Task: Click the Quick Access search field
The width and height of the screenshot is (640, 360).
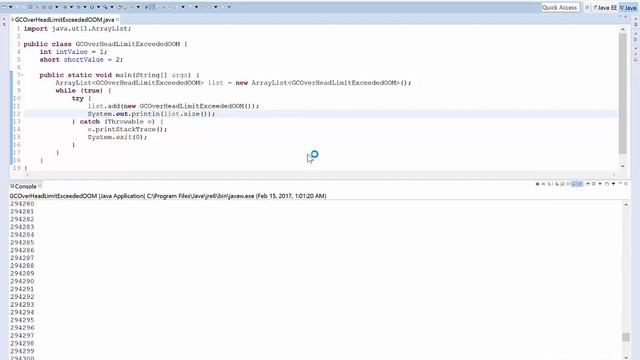Action: coord(560,7)
